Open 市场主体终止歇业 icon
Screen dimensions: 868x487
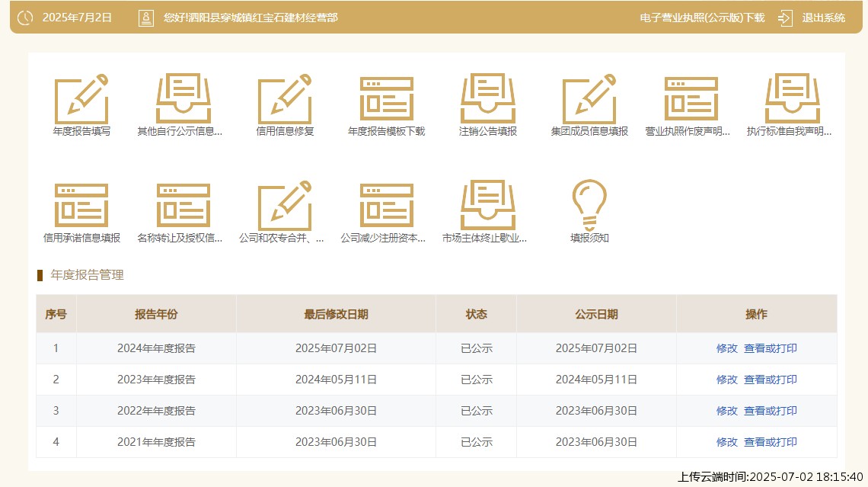488,206
